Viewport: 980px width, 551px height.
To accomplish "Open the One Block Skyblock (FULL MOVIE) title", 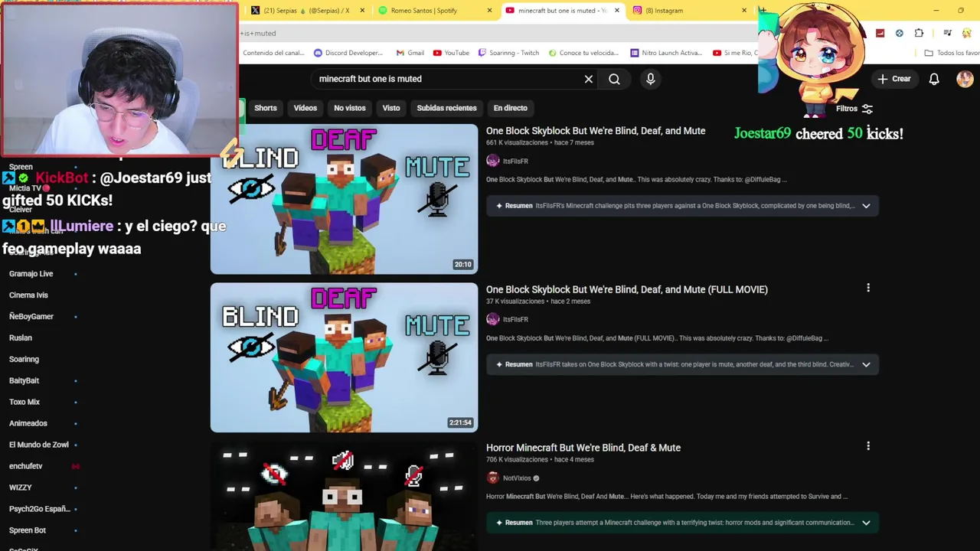I will (627, 289).
